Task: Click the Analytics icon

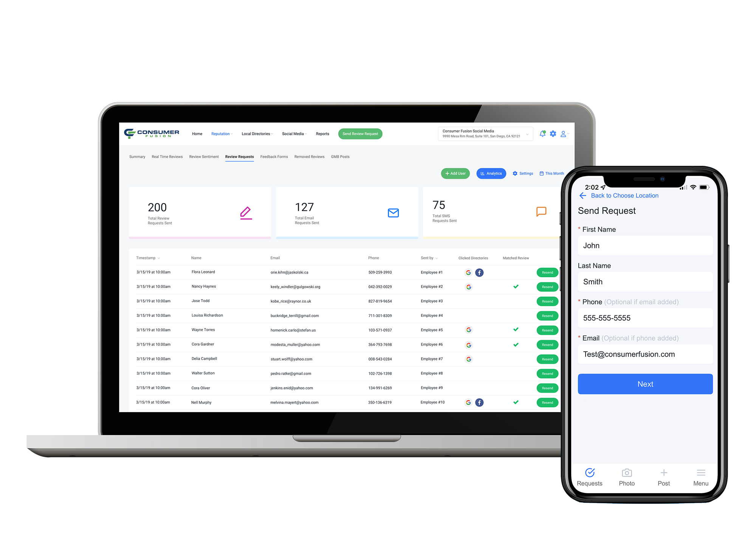Action: [492, 174]
